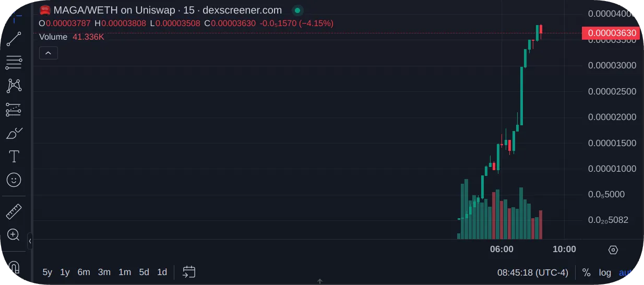The height and width of the screenshot is (285, 644).
Task: Click the high value H0.00003808
Action: pos(120,23)
